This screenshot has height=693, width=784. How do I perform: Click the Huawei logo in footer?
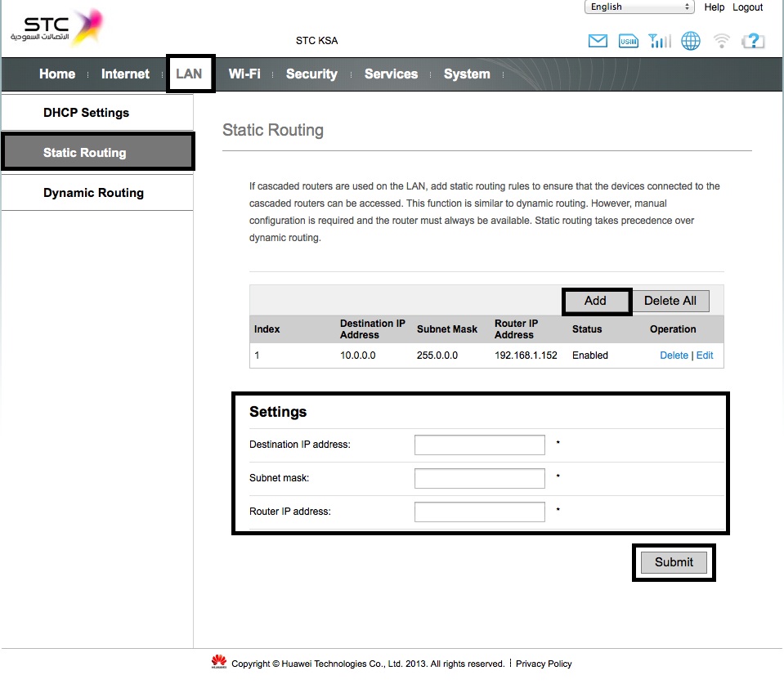click(x=218, y=663)
